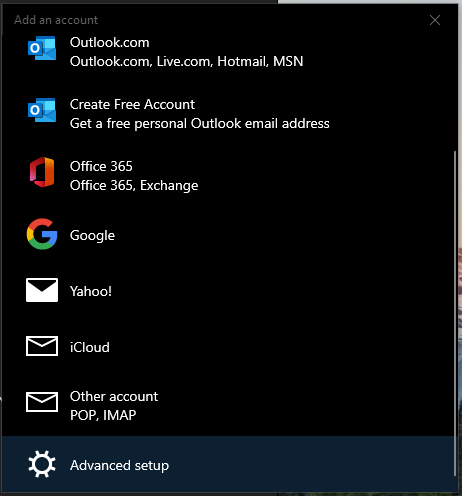Choose the Create Free Account label
This screenshot has width=462, height=496.
click(x=132, y=104)
